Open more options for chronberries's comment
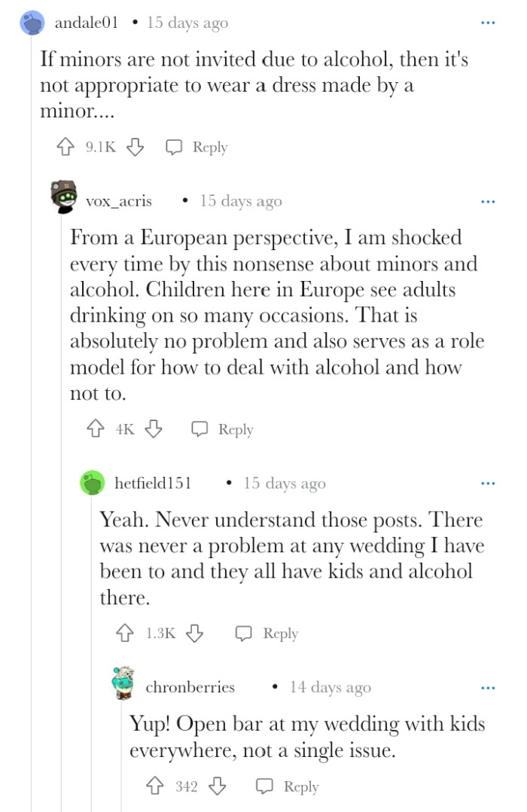Screen dimensions: 527x812 tap(488, 687)
